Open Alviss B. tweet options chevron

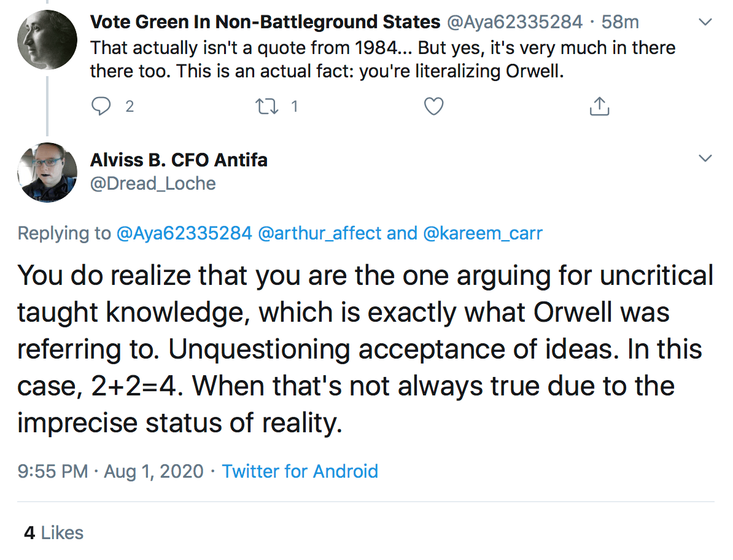tap(706, 159)
